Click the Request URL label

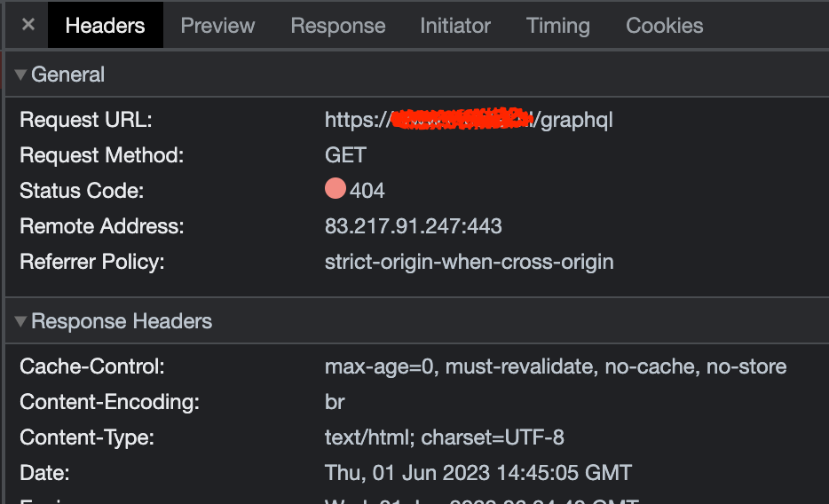(85, 120)
